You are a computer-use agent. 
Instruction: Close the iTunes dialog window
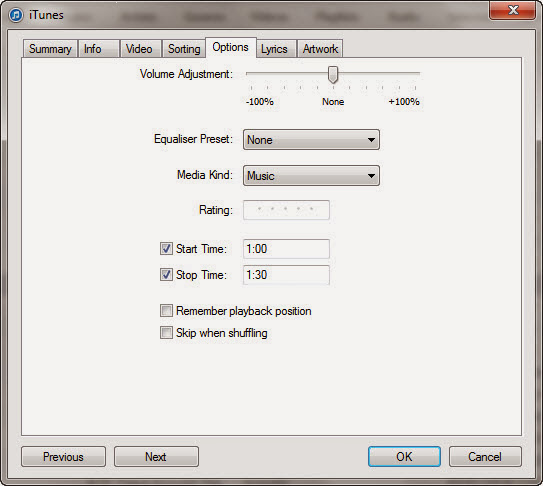click(x=512, y=10)
